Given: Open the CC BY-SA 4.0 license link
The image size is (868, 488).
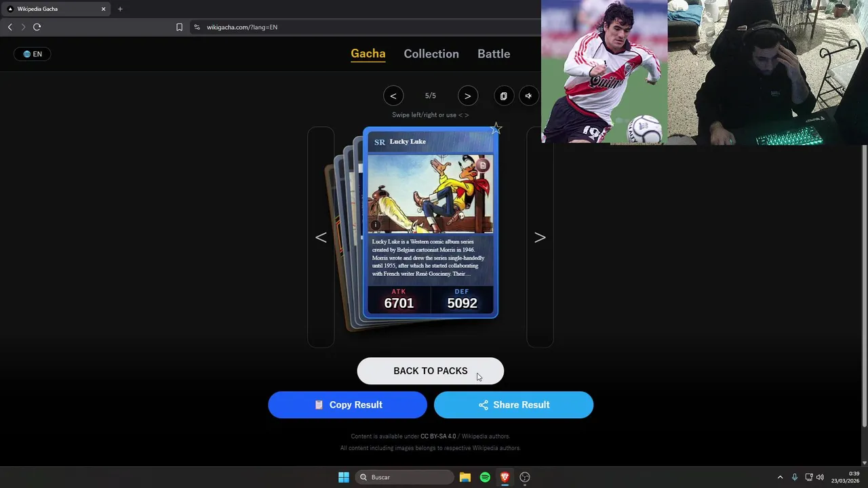Looking at the screenshot, I should tap(438, 436).
